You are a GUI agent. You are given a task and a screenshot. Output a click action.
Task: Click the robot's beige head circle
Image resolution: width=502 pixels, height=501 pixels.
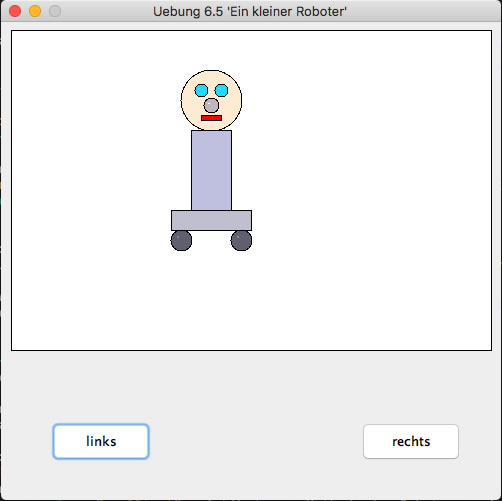[x=211, y=100]
